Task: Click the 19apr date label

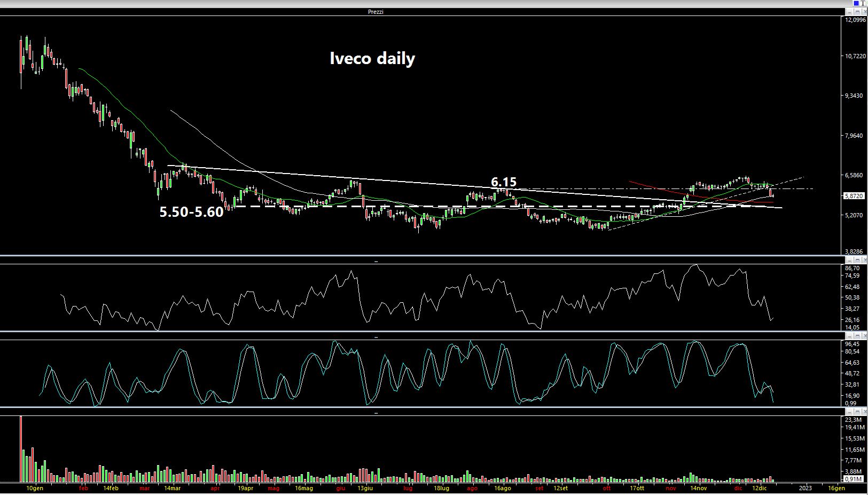Action: click(245, 488)
